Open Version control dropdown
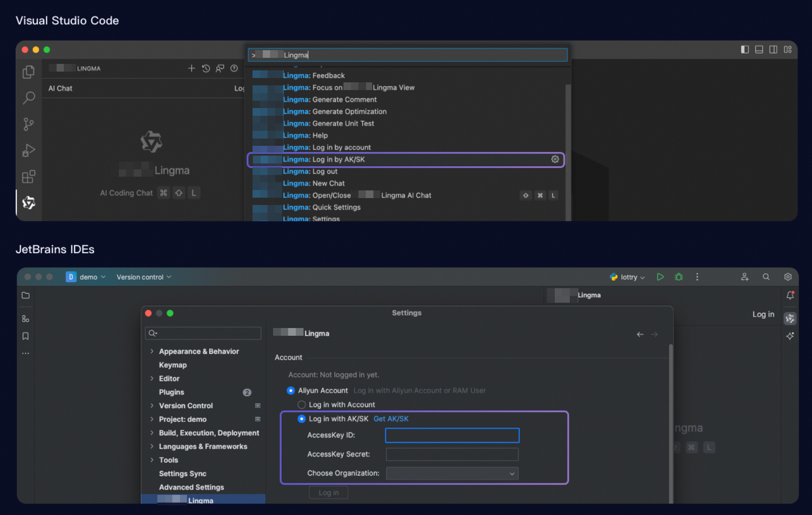Image resolution: width=812 pixels, height=515 pixels. pyautogui.click(x=144, y=277)
